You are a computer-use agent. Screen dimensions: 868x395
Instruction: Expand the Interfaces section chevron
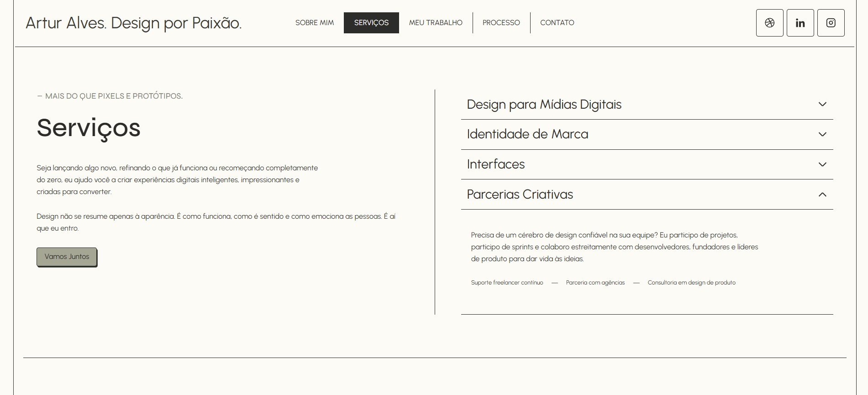click(822, 164)
